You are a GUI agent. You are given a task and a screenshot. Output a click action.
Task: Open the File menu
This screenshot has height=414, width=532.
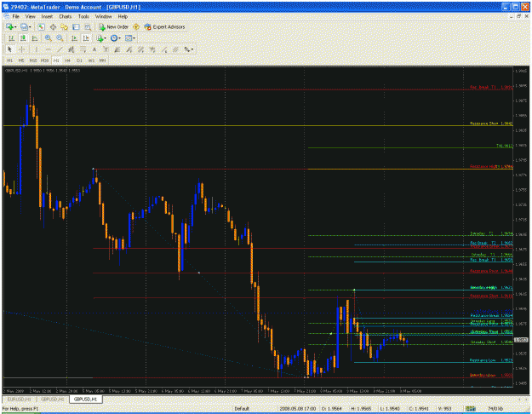click(15, 16)
